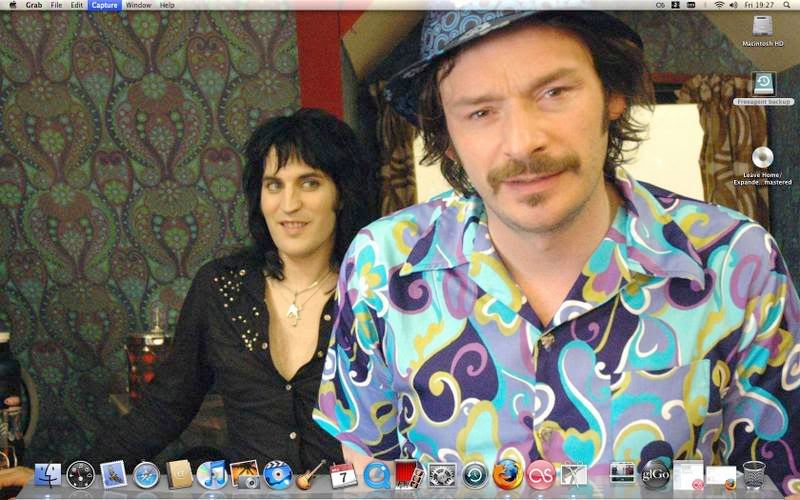
Task: Open Macintosh HD desktop drive
Action: [762, 26]
